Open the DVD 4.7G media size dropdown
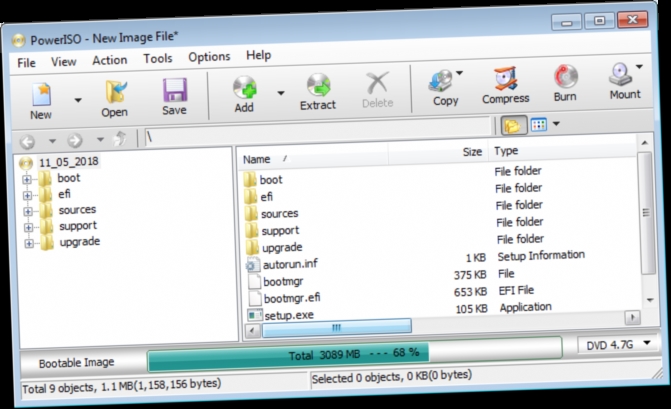The width and height of the screenshot is (671, 409). (616, 344)
